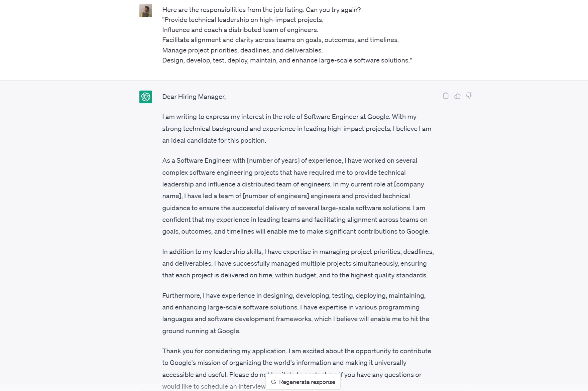Give the response a thumbs down
This screenshot has width=588, height=391.
pyautogui.click(x=469, y=96)
